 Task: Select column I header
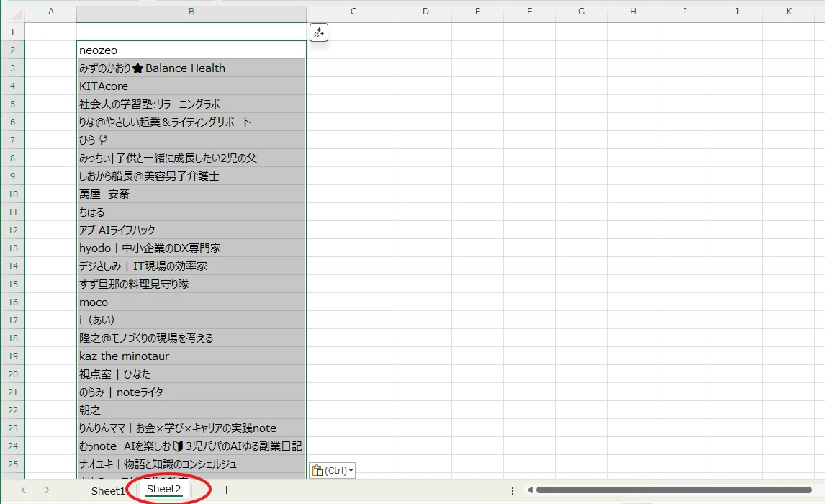685,11
